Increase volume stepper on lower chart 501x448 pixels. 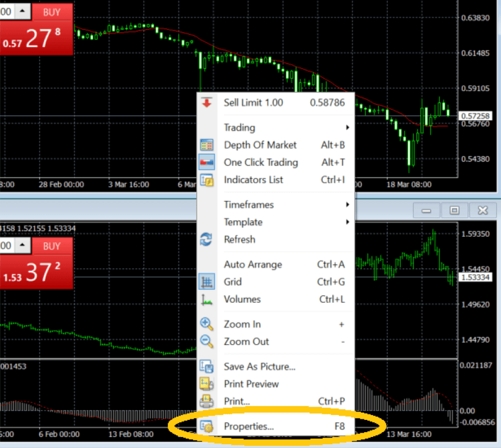click(x=22, y=245)
